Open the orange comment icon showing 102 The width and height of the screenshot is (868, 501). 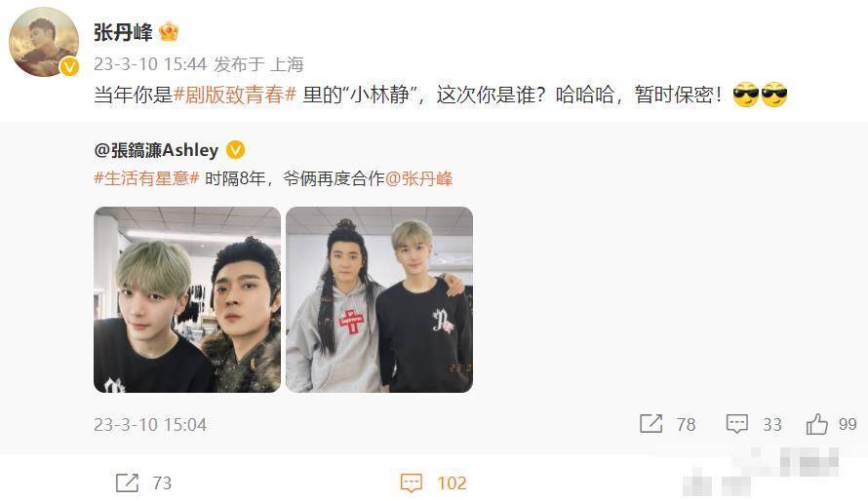[x=411, y=482]
